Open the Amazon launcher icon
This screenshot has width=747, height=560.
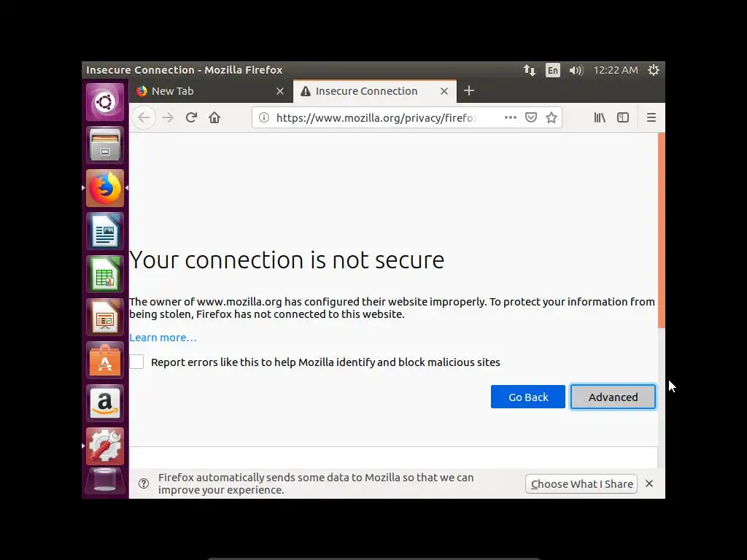[105, 402]
